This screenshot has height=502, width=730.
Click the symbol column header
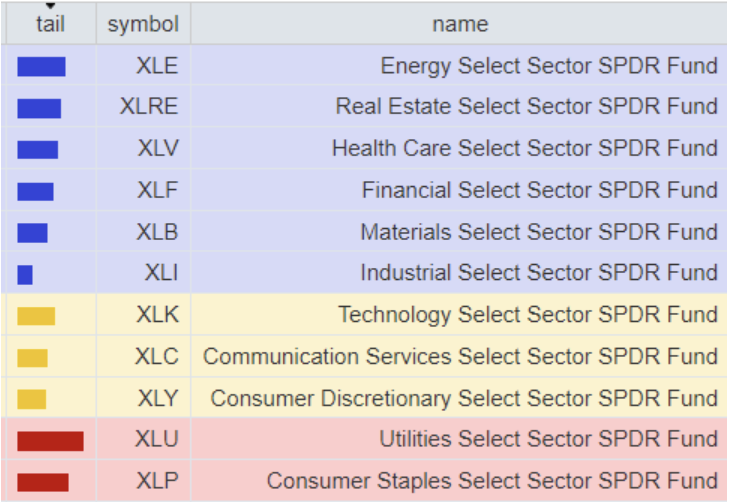143,24
